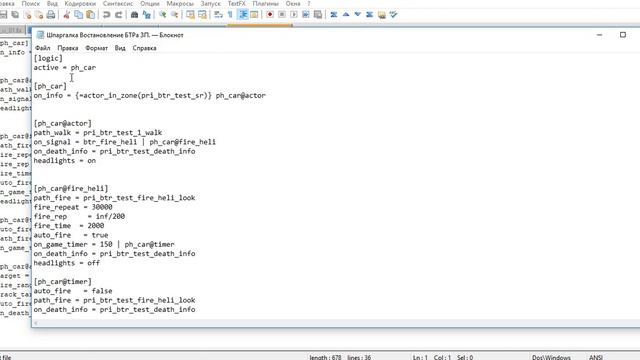Click the Copy icon in Notepad++ toolbar

78,15
